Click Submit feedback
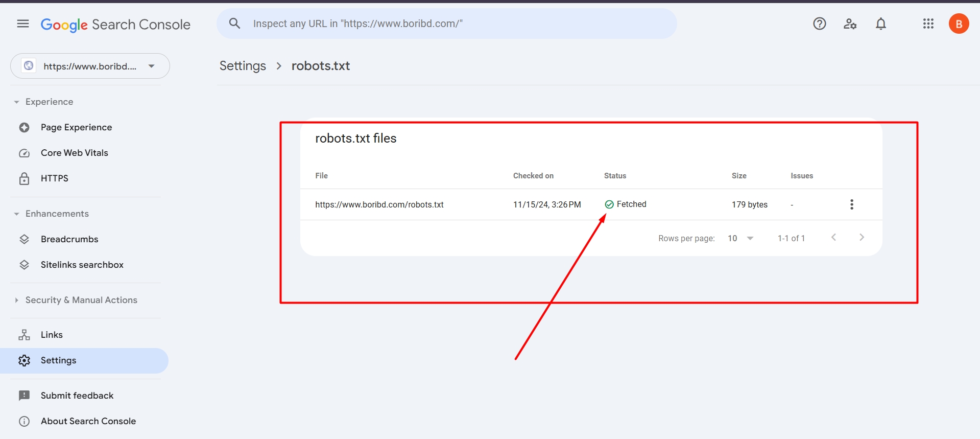 click(77, 396)
